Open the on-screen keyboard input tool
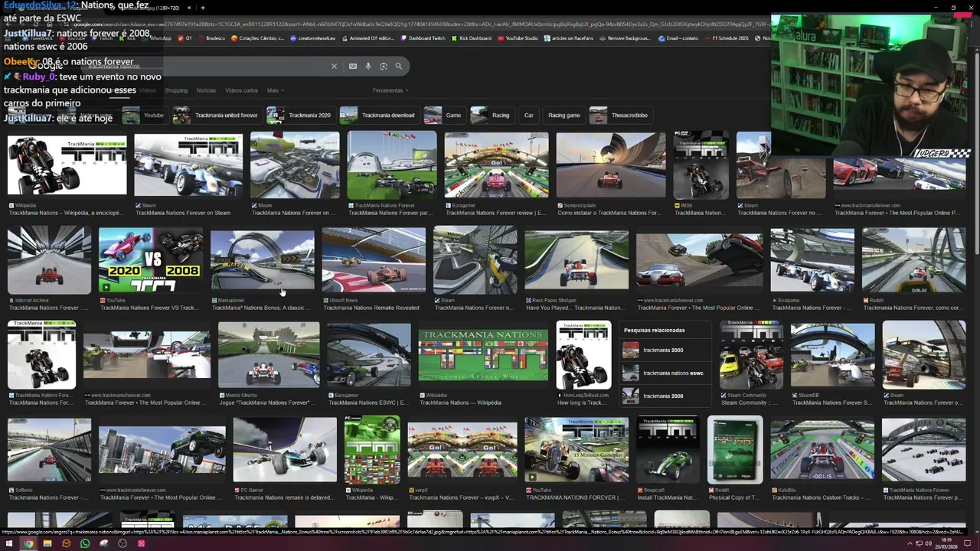The width and height of the screenshot is (980, 551). tap(353, 67)
